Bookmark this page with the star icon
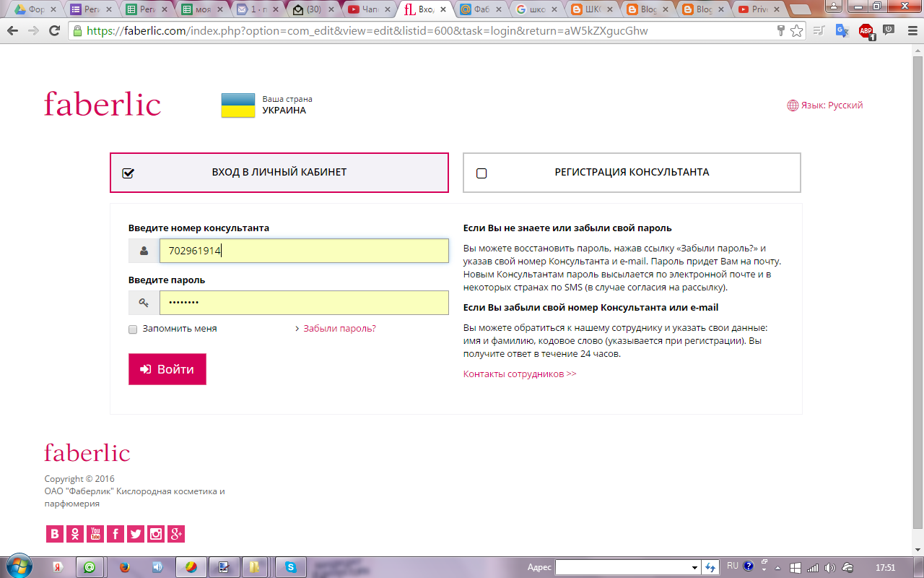This screenshot has height=578, width=924. 796,31
